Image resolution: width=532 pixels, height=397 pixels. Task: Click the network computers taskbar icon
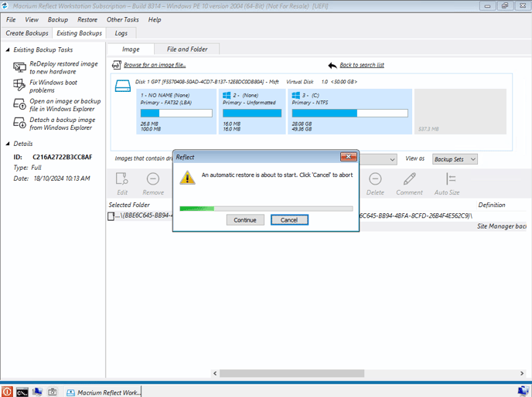pyautogui.click(x=37, y=392)
